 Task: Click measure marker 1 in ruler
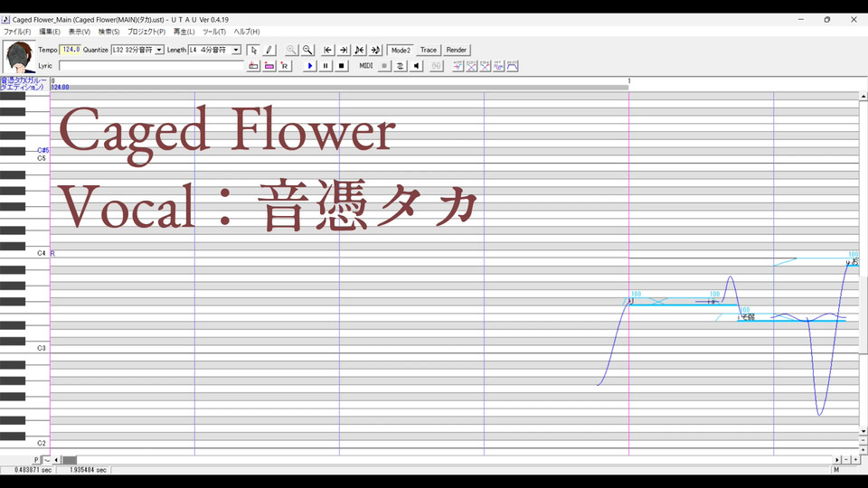click(629, 81)
